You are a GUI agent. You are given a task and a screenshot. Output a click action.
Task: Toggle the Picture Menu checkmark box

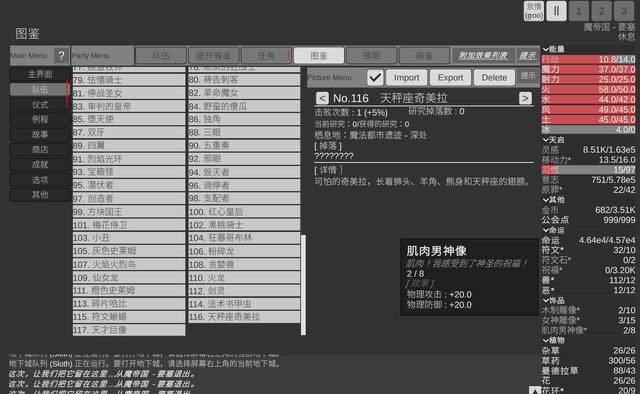375,77
